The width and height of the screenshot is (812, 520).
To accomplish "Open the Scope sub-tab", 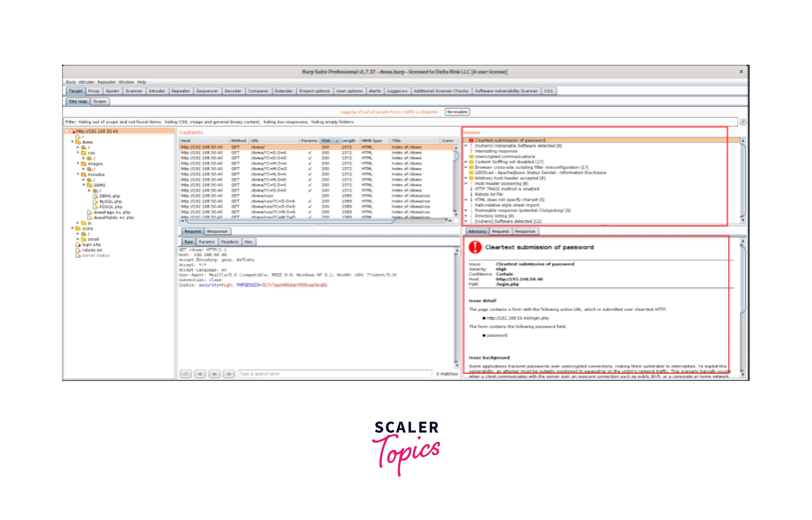I will 100,101.
